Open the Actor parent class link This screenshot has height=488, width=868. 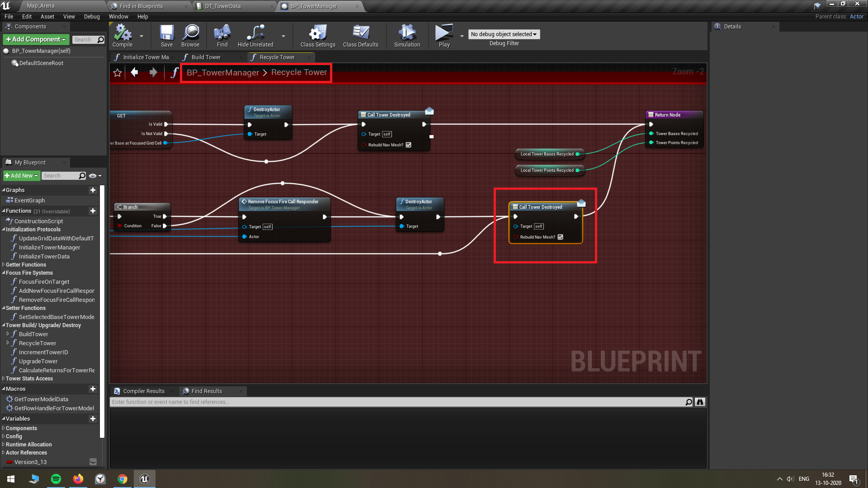coord(856,17)
